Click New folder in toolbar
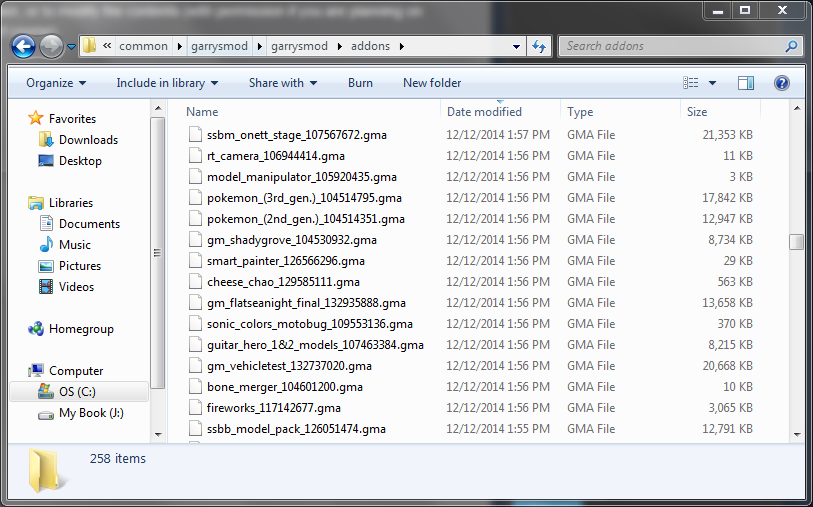 432,83
